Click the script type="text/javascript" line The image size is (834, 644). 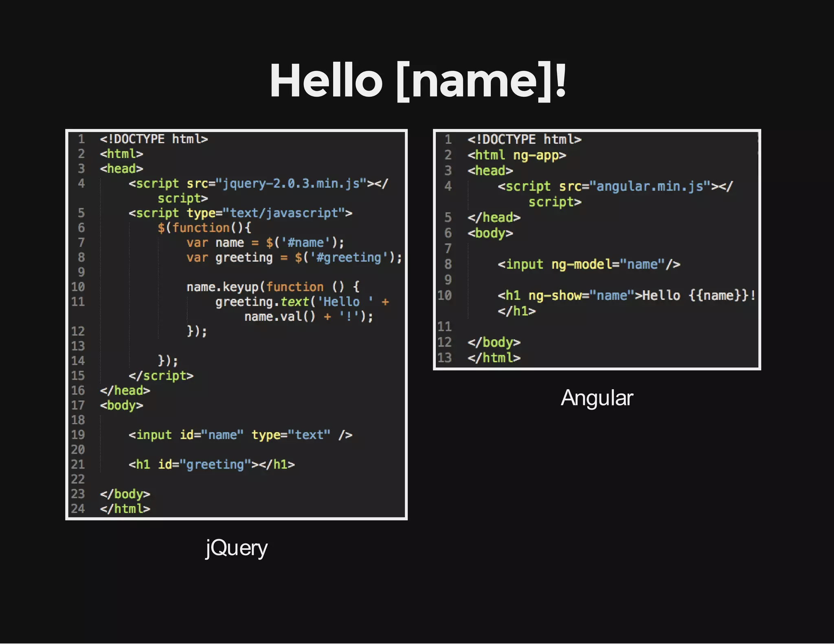[240, 213]
